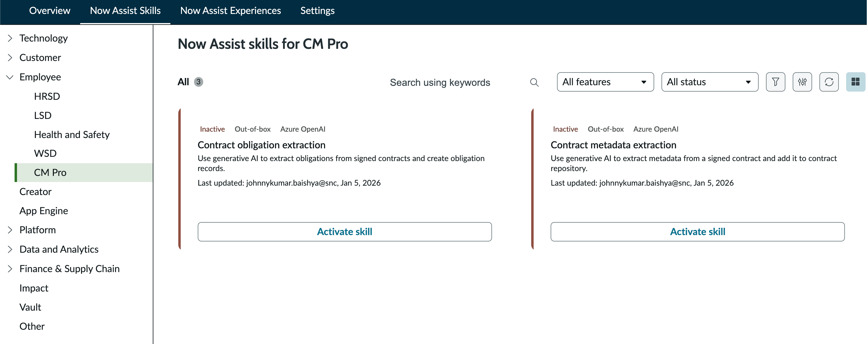Click the refresh list icon

tap(829, 82)
